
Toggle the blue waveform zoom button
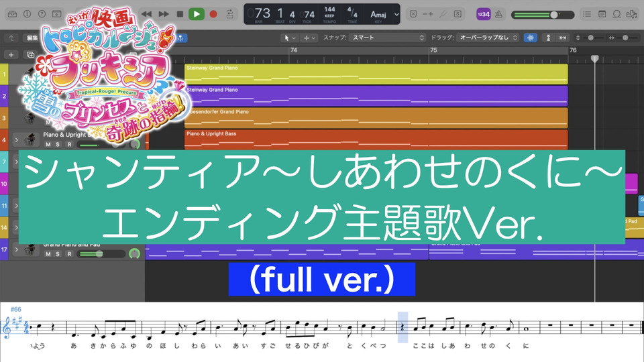point(531,38)
